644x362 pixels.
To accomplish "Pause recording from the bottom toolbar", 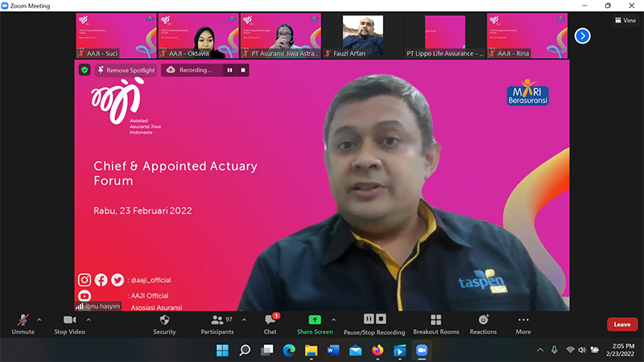I will point(369,319).
